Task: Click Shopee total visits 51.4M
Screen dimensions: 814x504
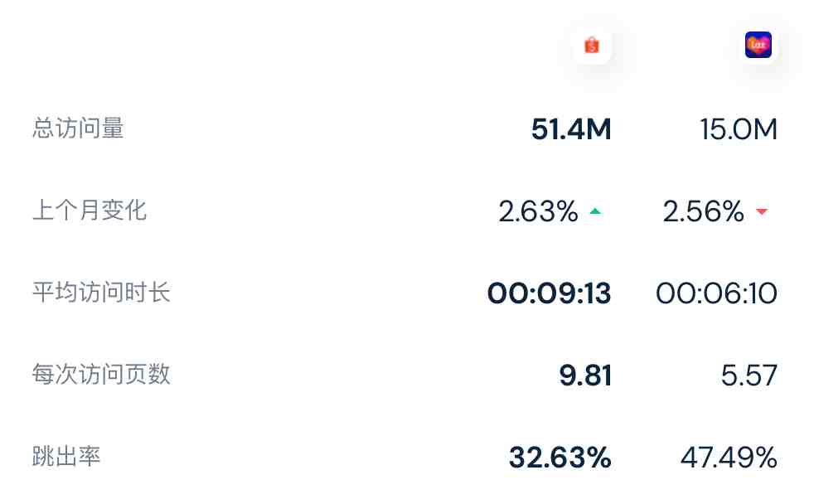Action: [571, 128]
